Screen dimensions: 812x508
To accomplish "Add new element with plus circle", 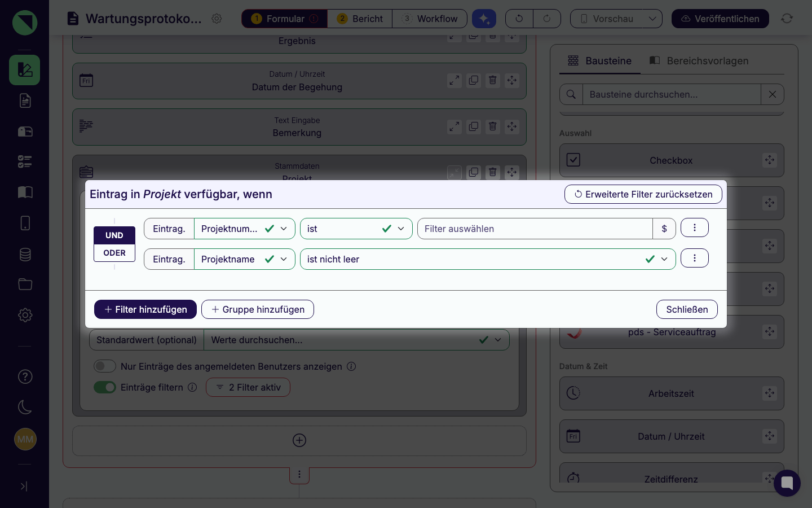I will tap(299, 440).
